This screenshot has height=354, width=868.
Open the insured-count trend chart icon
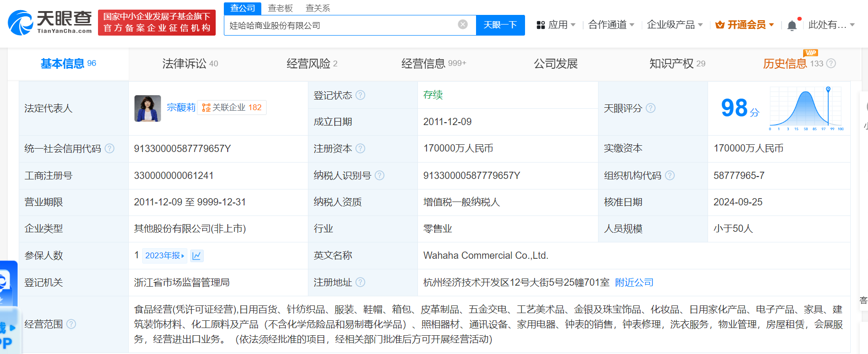[196, 255]
